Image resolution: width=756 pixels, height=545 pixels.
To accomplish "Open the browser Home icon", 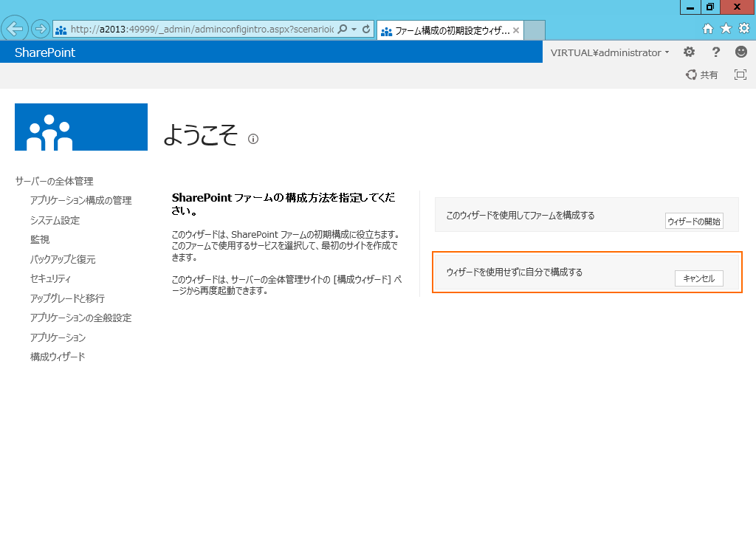I will tap(708, 29).
